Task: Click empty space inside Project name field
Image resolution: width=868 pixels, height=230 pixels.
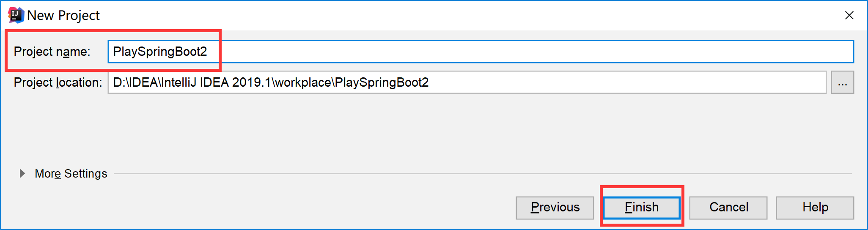Action: (508, 52)
